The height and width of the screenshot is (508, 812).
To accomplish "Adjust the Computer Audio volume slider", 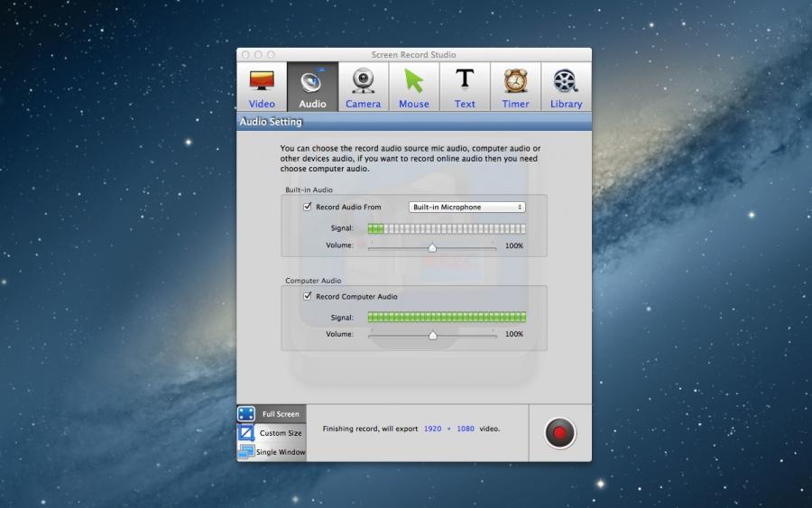I will [432, 336].
